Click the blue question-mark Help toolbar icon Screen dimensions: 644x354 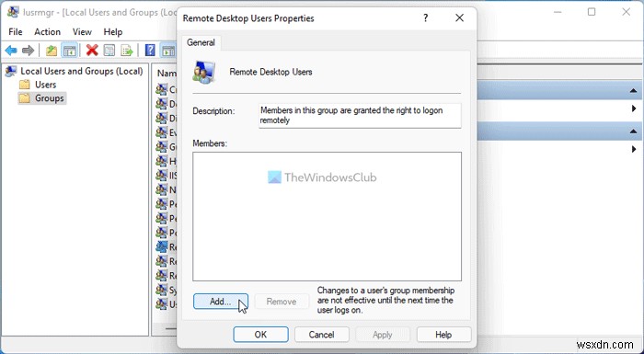coord(150,51)
